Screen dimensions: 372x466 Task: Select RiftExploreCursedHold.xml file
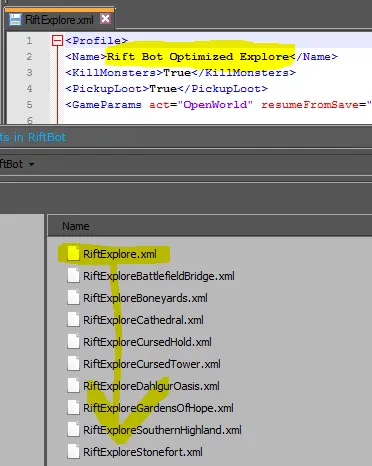click(x=147, y=342)
